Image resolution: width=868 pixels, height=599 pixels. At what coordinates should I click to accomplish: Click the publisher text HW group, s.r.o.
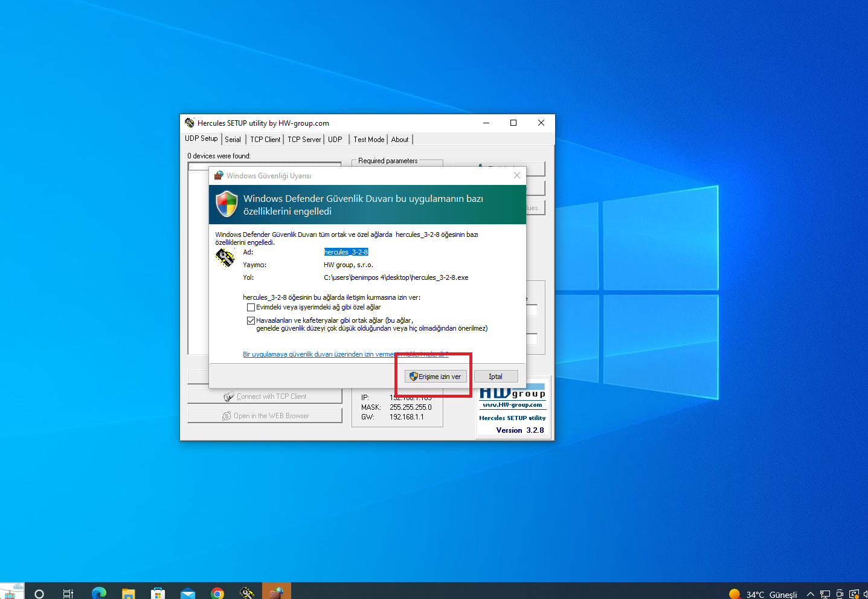pos(349,265)
